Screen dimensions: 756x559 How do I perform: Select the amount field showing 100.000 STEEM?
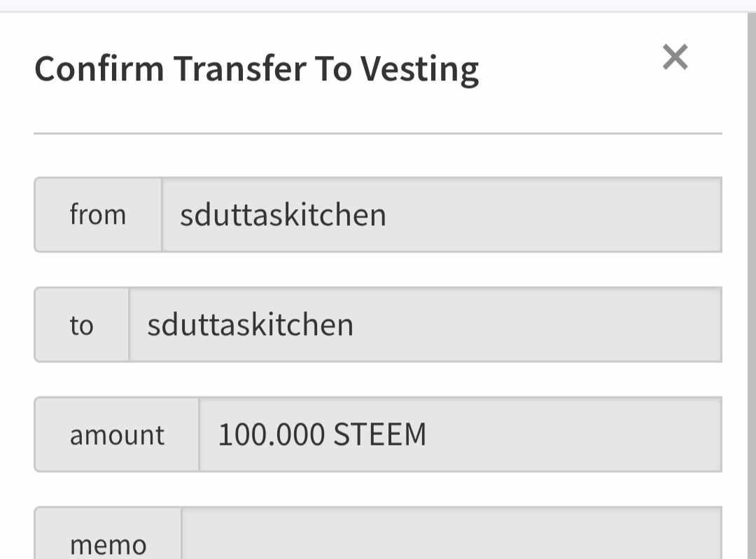[x=460, y=434]
